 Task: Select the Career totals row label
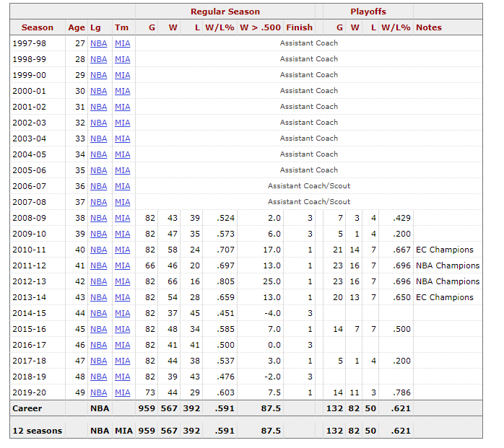point(27,408)
